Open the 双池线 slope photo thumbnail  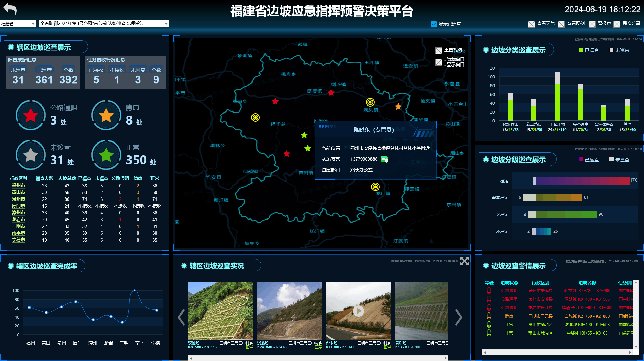tap(220, 310)
